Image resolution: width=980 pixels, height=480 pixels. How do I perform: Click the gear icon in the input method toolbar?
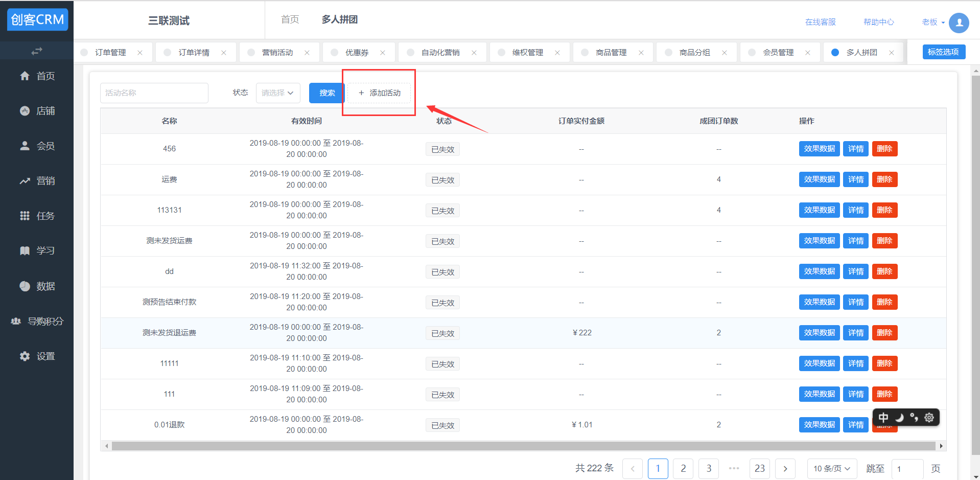(x=929, y=418)
